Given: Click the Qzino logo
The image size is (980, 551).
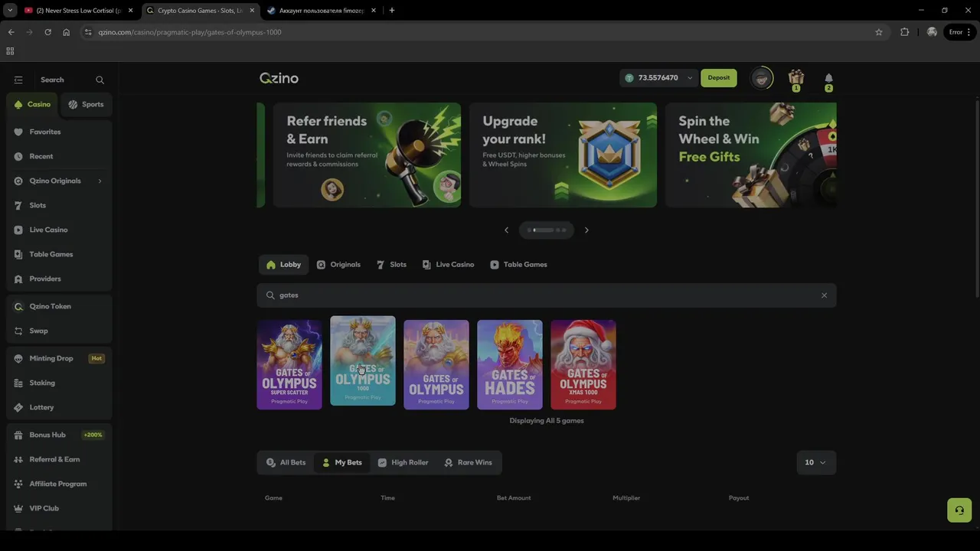Looking at the screenshot, I should pos(279,78).
